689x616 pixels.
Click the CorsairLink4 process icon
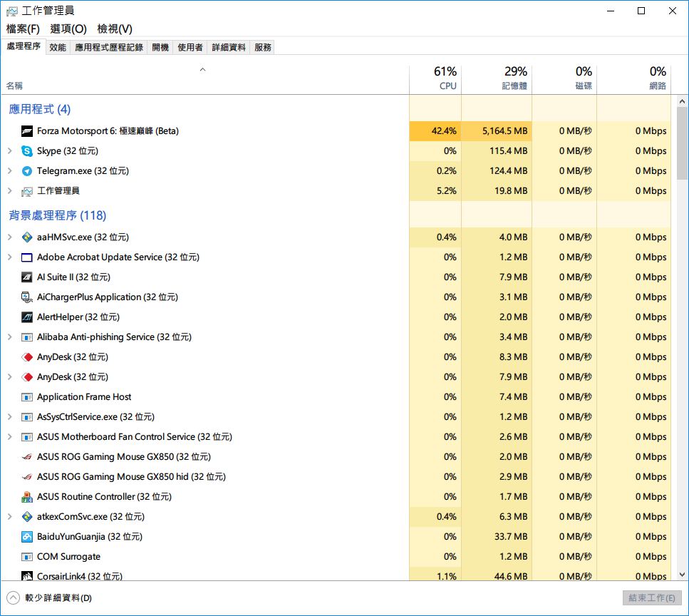27,576
